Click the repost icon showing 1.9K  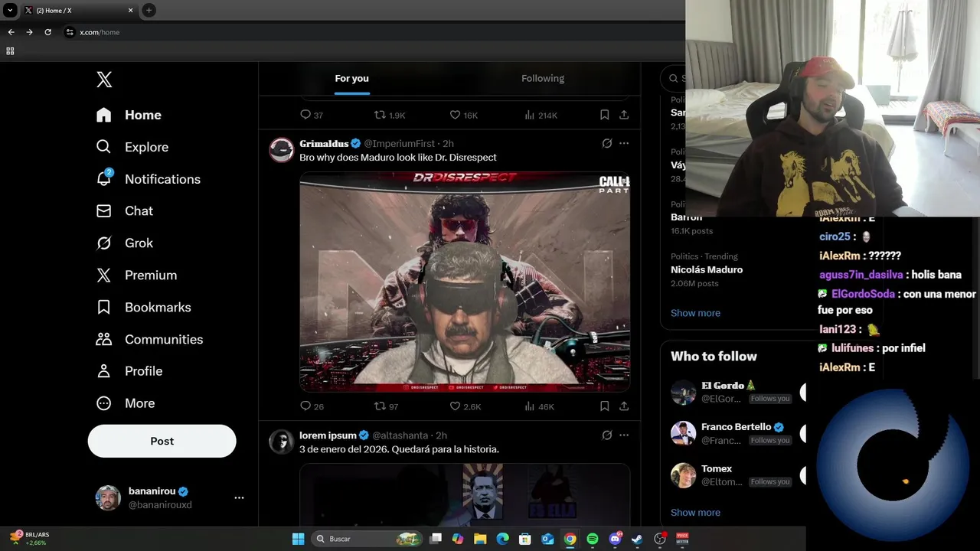pyautogui.click(x=389, y=115)
